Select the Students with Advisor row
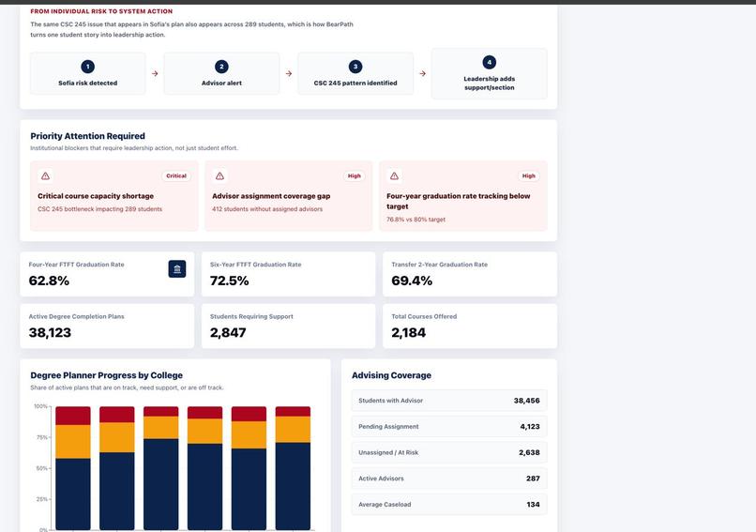Image resolution: width=756 pixels, height=532 pixels. coord(449,401)
